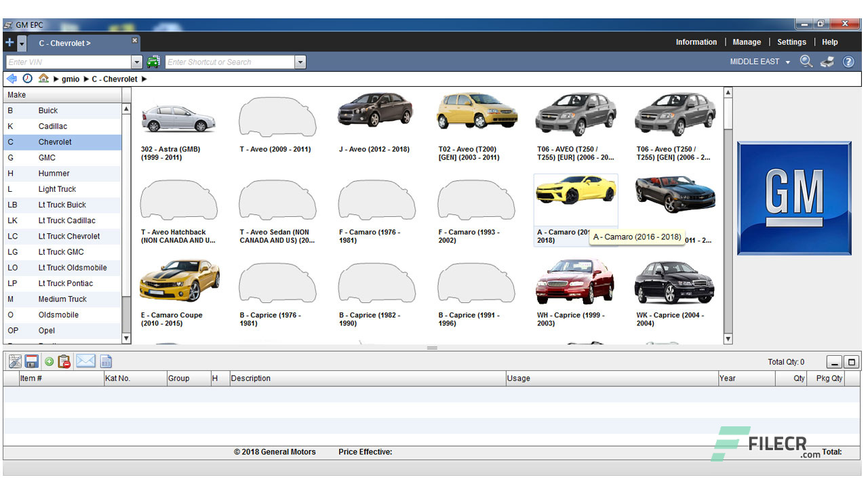Close the C - Chevrolet tab

(134, 41)
